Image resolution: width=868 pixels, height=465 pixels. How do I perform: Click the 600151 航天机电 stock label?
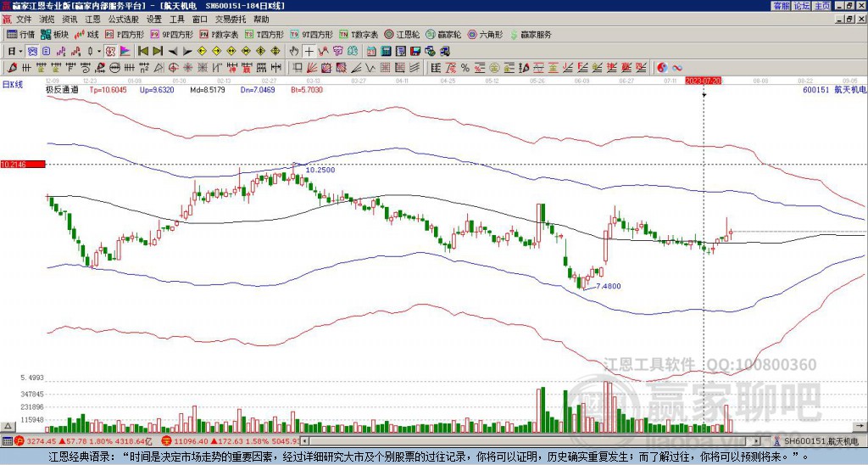tap(833, 89)
